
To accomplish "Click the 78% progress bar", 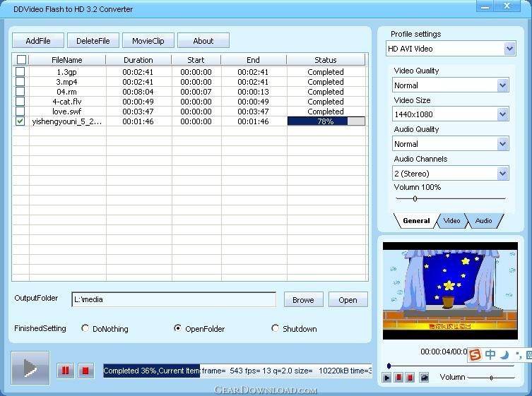I will tap(326, 121).
